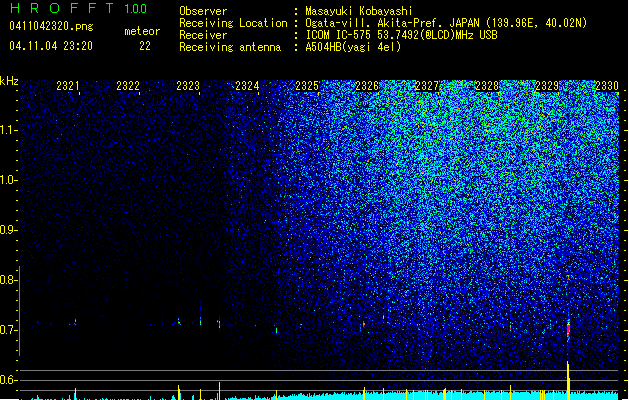Click the 0.9 kHz frequency label
This screenshot has height=400, width=629.
click(x=8, y=230)
